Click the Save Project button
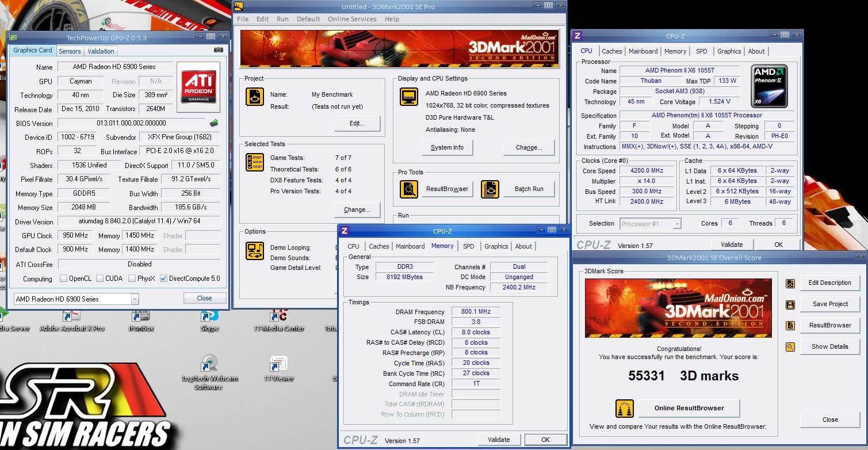The width and height of the screenshot is (868, 450). coord(830,304)
